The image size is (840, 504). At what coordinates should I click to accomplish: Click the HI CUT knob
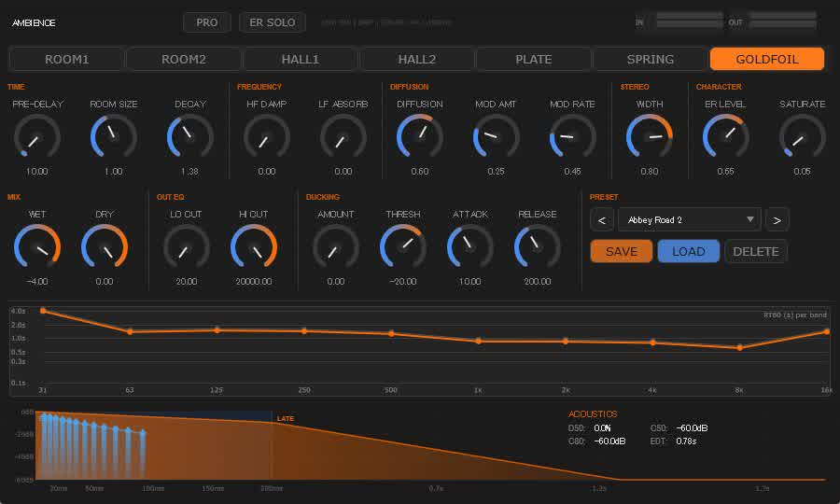tap(254, 247)
